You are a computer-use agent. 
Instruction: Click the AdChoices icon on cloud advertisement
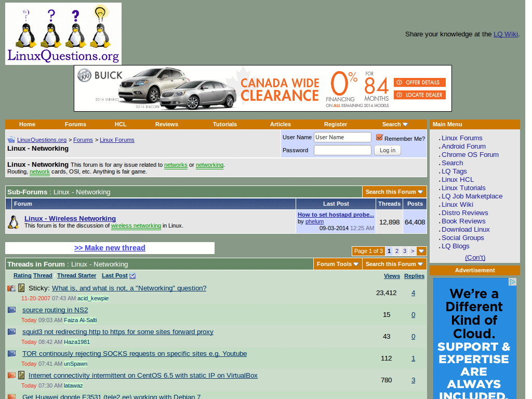click(x=512, y=282)
